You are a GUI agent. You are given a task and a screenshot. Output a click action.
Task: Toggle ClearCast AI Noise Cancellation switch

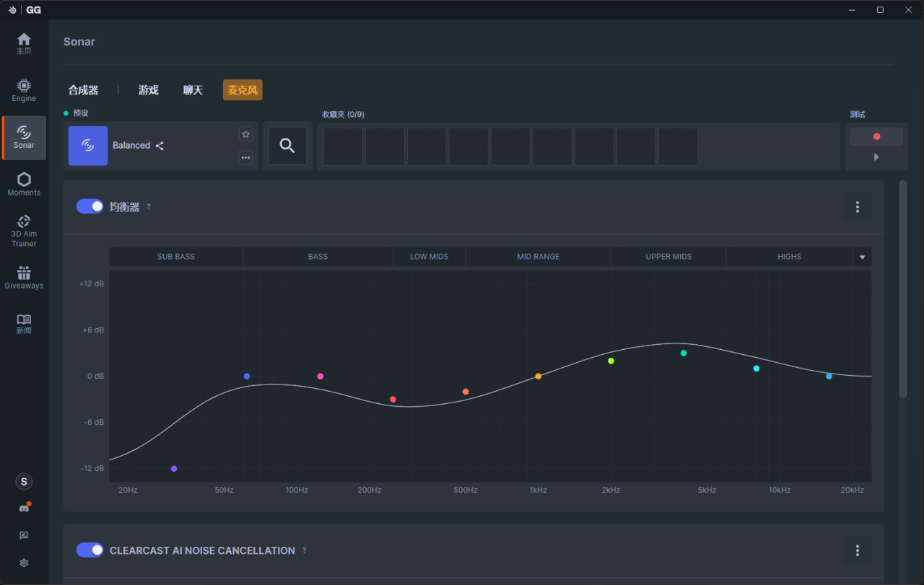point(90,550)
